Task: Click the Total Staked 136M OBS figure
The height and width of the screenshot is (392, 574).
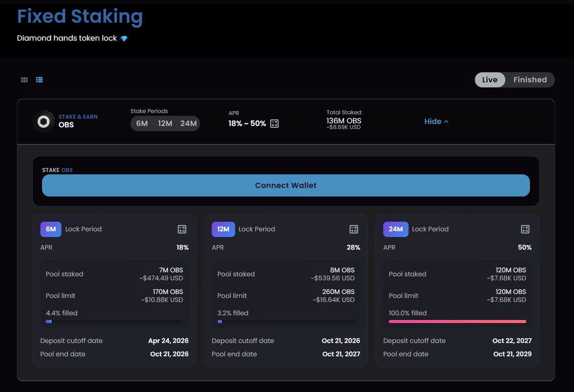Action: point(344,120)
